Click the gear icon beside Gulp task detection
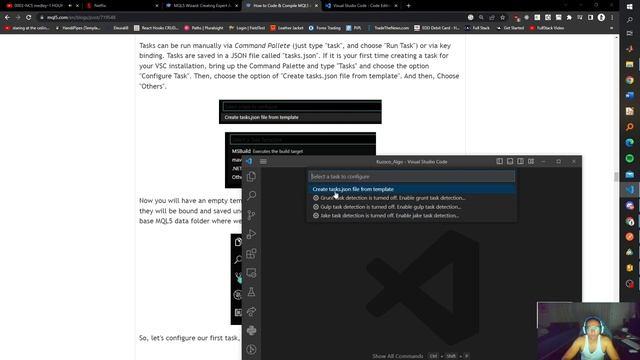This screenshot has width=640, height=360. [x=316, y=207]
